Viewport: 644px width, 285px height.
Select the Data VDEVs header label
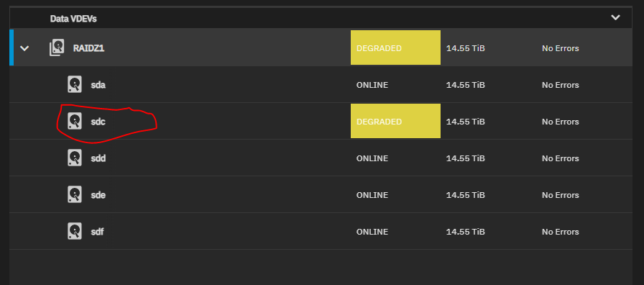[73, 19]
